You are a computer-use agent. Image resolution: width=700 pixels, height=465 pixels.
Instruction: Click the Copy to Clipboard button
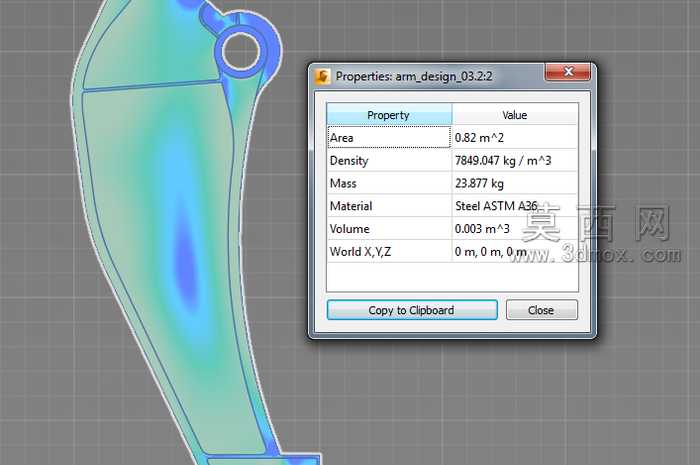(x=412, y=310)
